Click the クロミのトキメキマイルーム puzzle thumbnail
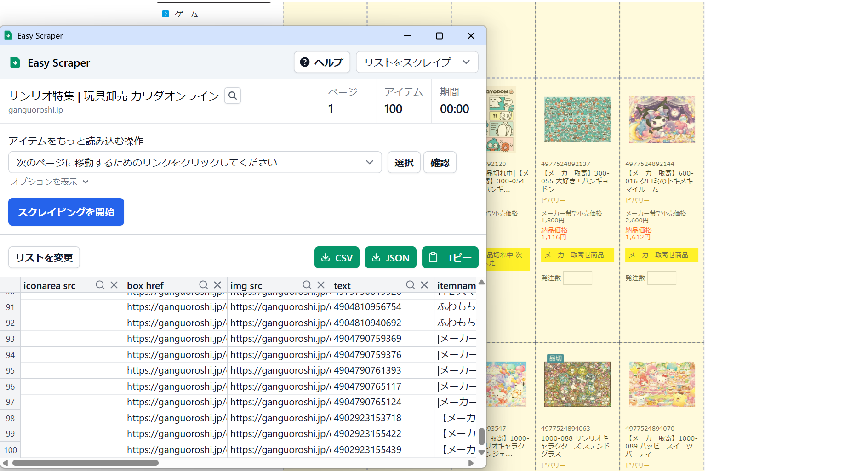The image size is (868, 471). (x=662, y=120)
